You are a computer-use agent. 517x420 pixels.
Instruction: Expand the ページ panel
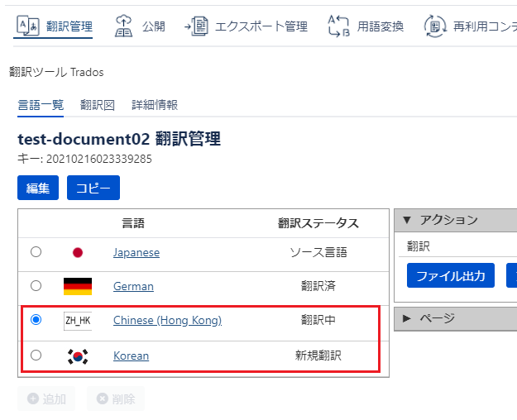(406, 318)
